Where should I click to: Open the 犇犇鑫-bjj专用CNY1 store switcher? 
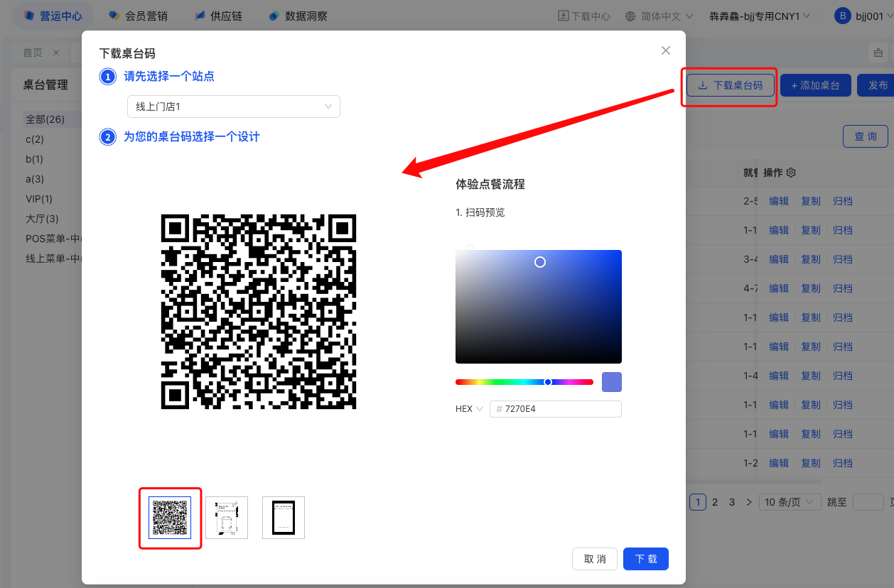pos(760,16)
